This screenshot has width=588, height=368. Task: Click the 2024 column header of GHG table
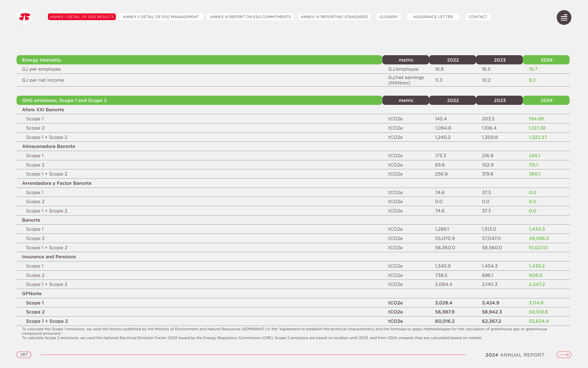[546, 100]
